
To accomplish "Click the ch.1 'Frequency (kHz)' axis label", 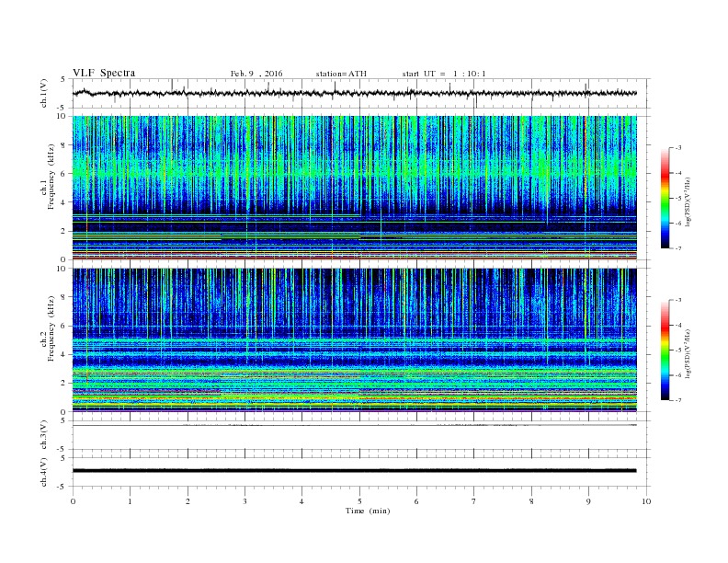I will coord(51,177).
